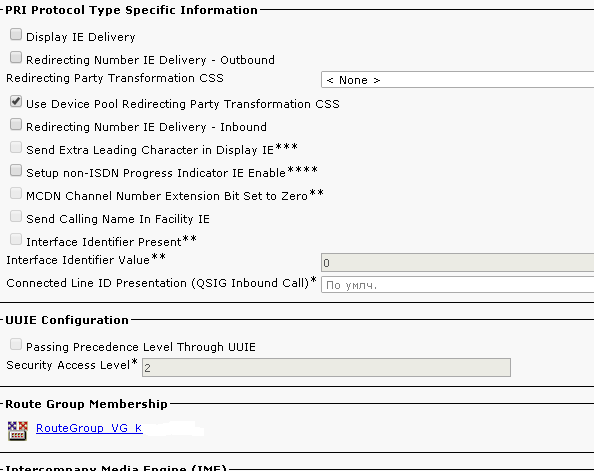Click the Security Access Level field
Image resolution: width=594 pixels, height=471 pixels.
tap(326, 368)
